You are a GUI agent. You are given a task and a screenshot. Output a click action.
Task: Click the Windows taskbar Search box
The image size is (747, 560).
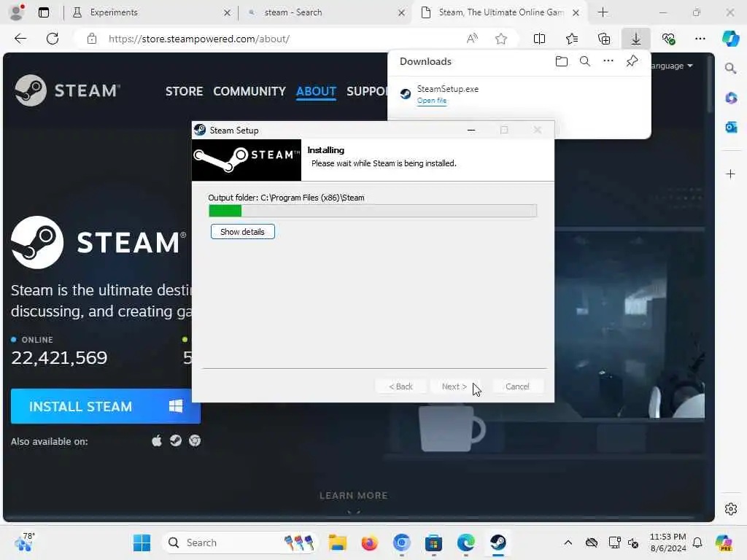tap(241, 542)
